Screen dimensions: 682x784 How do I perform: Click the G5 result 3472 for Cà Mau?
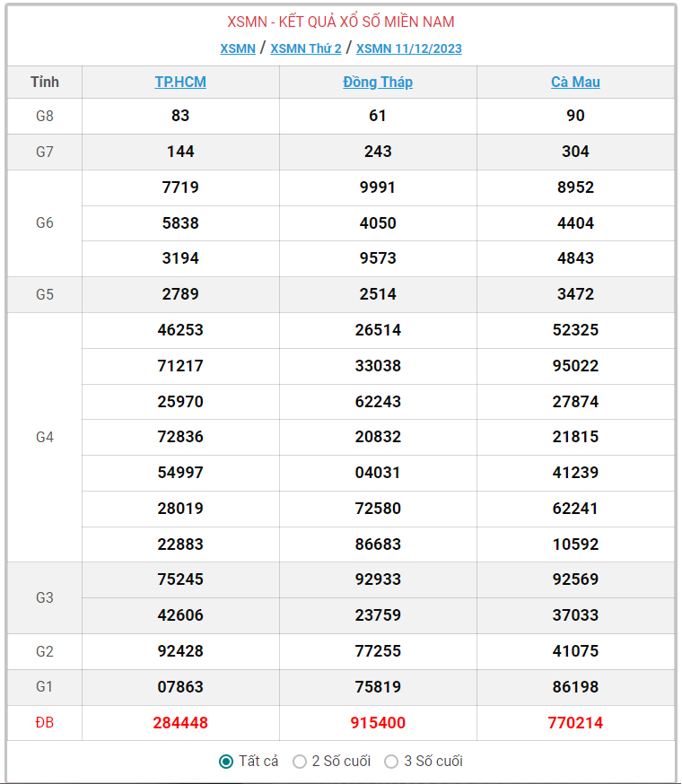pyautogui.click(x=575, y=294)
